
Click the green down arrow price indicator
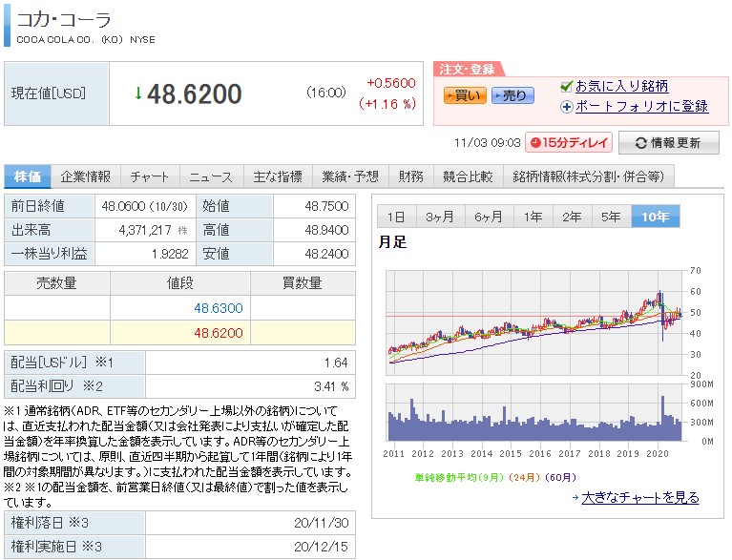(x=138, y=93)
